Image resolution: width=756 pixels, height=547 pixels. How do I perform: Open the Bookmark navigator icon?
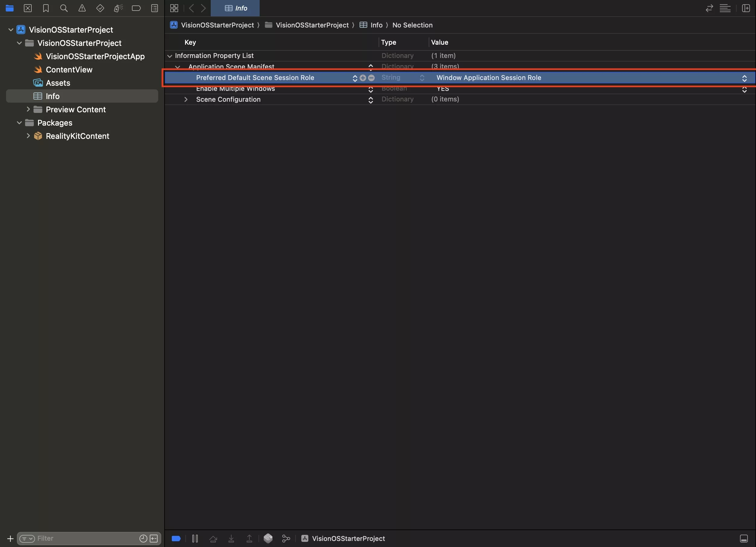(x=46, y=8)
